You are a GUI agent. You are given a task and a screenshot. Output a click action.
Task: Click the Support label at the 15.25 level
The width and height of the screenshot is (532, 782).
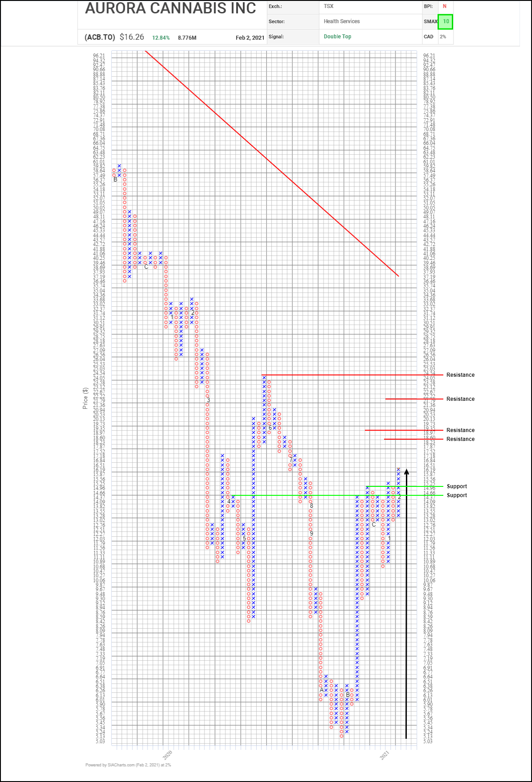point(457,486)
